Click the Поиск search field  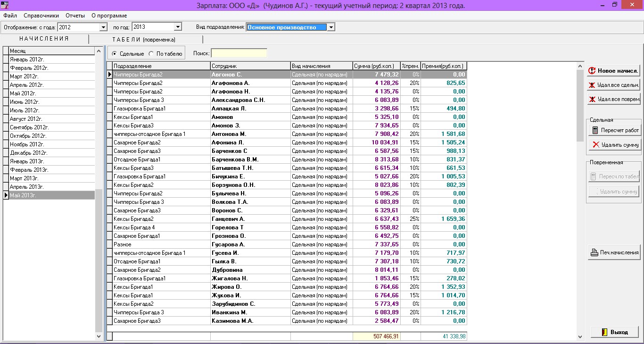click(x=239, y=53)
